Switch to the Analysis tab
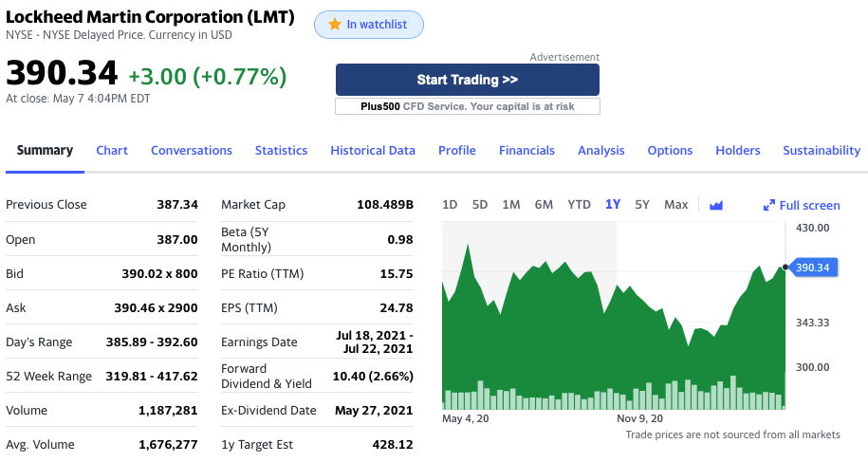The width and height of the screenshot is (868, 462). pos(601,151)
